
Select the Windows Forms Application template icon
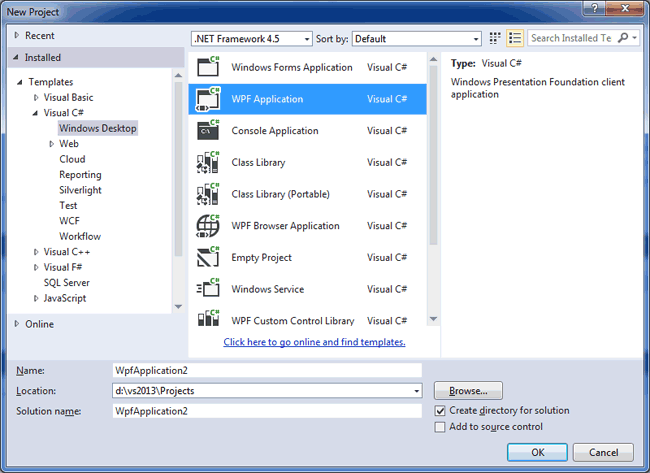click(208, 66)
